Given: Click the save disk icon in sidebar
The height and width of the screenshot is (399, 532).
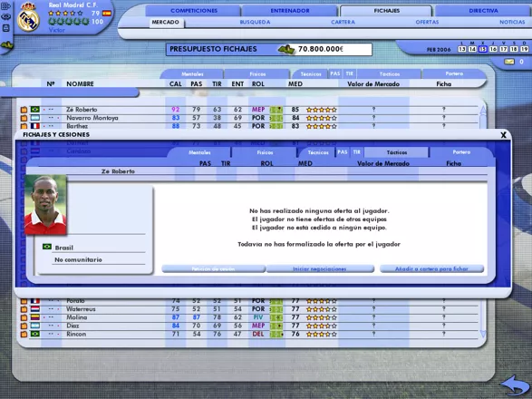Looking at the screenshot, I should [5, 28].
